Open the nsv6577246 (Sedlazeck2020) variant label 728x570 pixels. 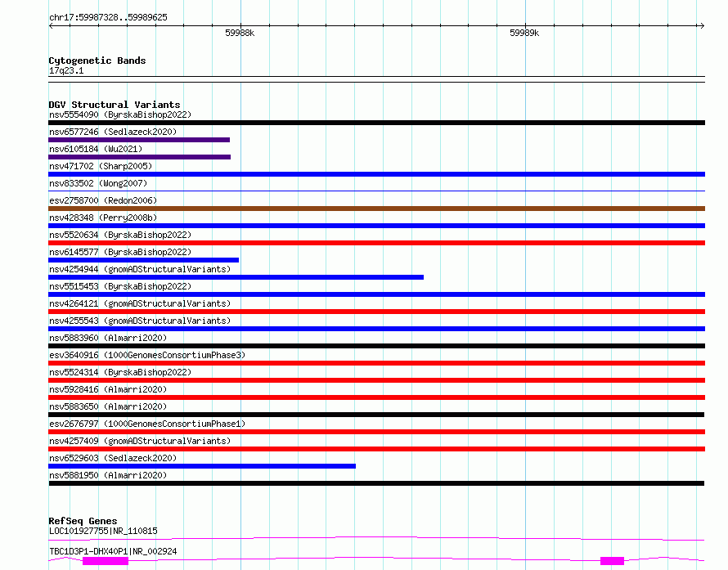pyautogui.click(x=113, y=132)
